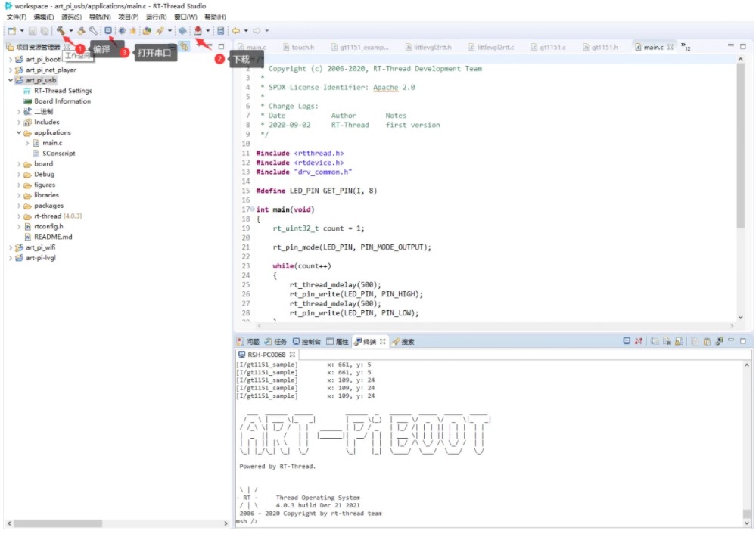The height and width of the screenshot is (540, 756).
Task: Open dropdown arrow beside the download icon
Action: (207, 31)
